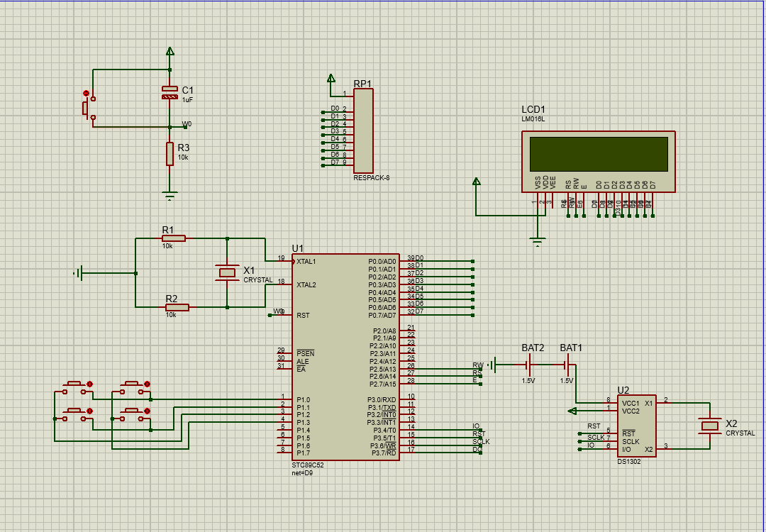Select the U1 microcontroller body
The width and height of the screenshot is (766, 532).
(x=345, y=357)
